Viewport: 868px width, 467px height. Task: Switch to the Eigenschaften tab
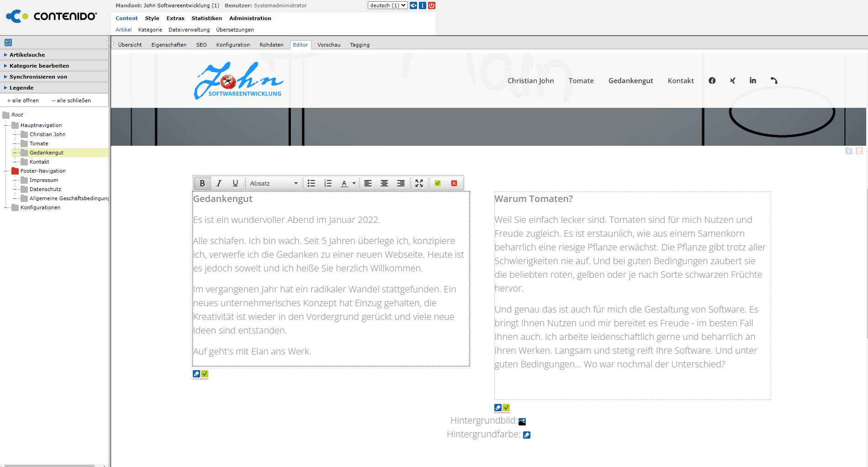[169, 45]
